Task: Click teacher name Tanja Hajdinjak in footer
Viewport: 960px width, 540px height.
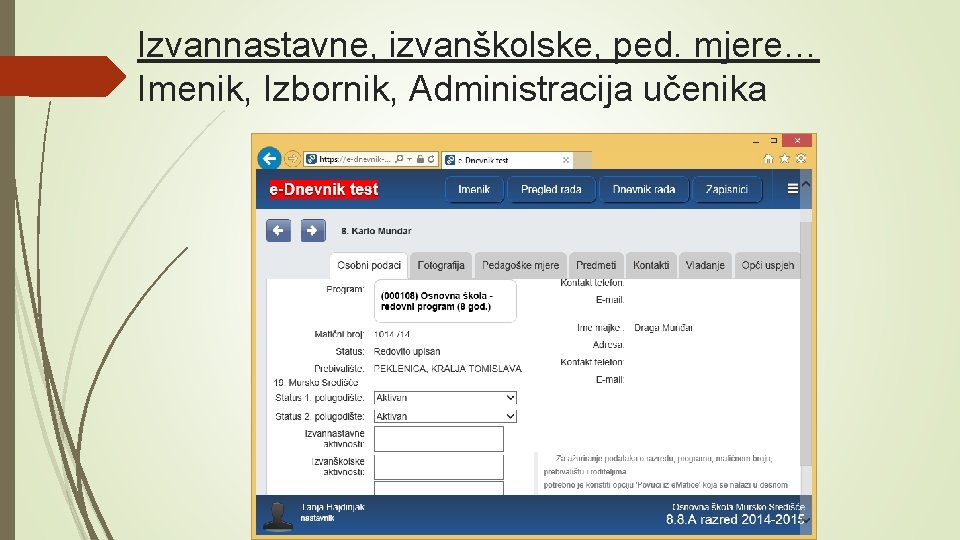Action: [332, 507]
